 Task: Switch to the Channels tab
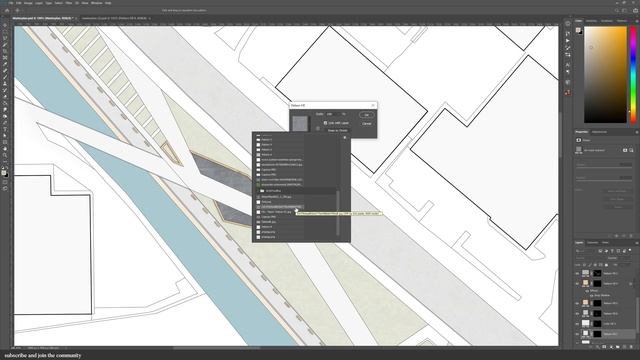[592, 242]
